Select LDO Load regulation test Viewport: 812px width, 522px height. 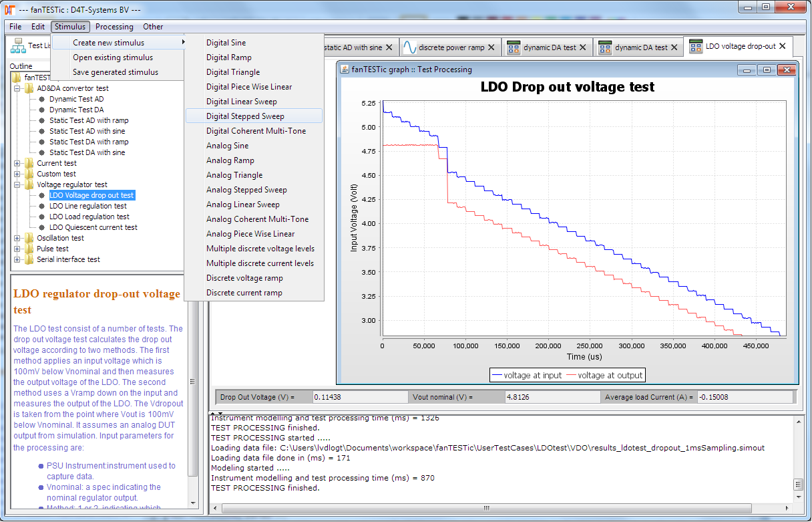pyautogui.click(x=89, y=217)
